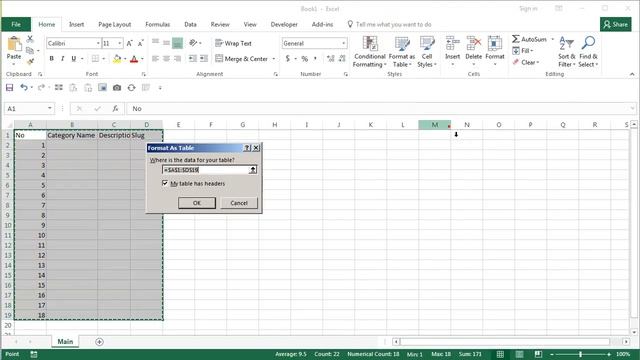The height and width of the screenshot is (360, 640).
Task: Click Sign in link
Action: [x=528, y=9]
